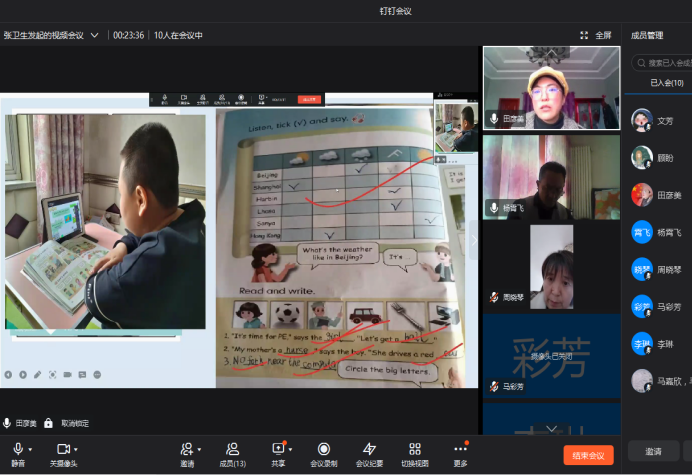Image resolution: width=692 pixels, height=476 pixels.
Task: Click previous slide arrow in shared slide
Action: point(8,375)
